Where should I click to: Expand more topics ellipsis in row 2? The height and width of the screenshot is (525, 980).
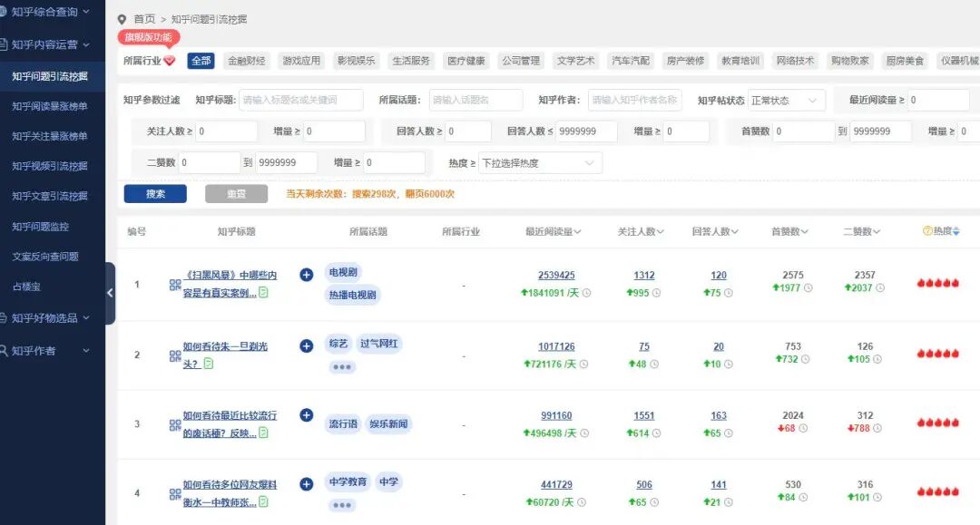point(342,367)
